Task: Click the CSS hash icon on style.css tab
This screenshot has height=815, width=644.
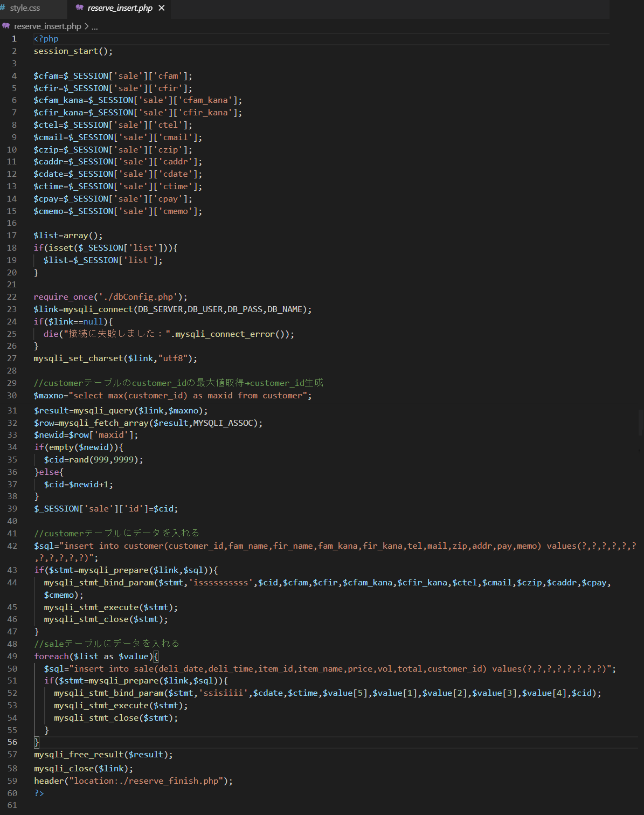Action: coord(3,8)
